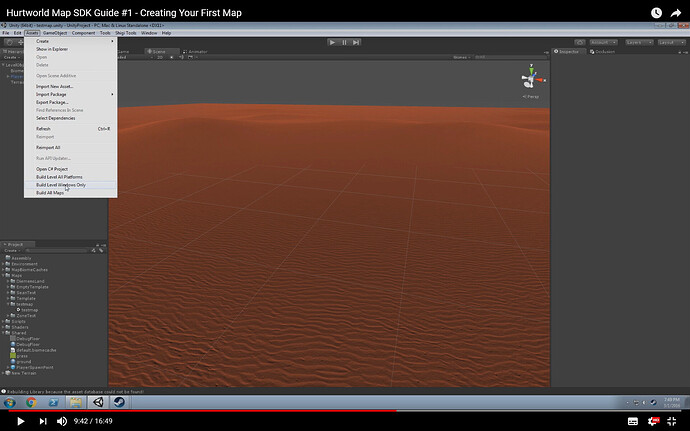This screenshot has height=431, width=690.
Task: Play the YouTube video
Action: coord(20,421)
